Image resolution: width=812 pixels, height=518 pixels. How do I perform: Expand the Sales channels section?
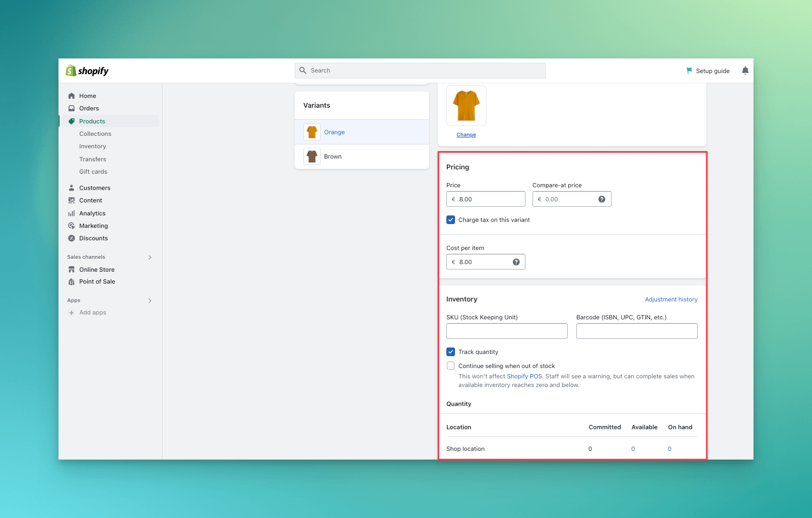coord(150,257)
